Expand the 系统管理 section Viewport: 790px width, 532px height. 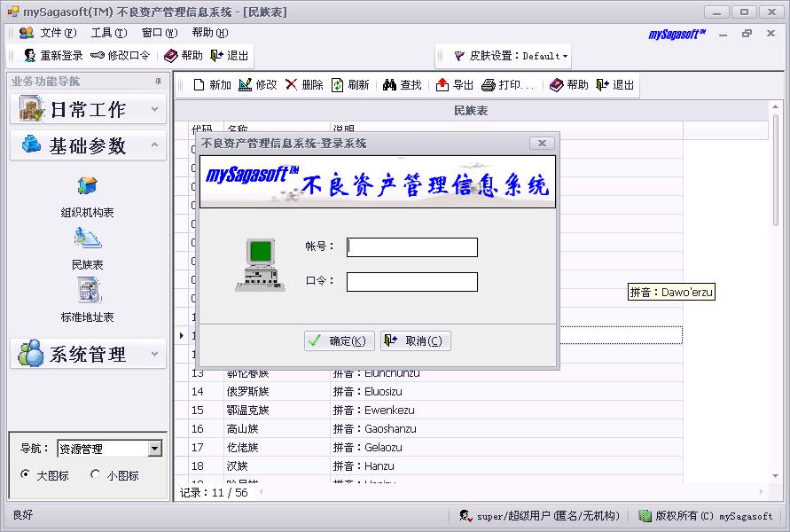[x=88, y=354]
